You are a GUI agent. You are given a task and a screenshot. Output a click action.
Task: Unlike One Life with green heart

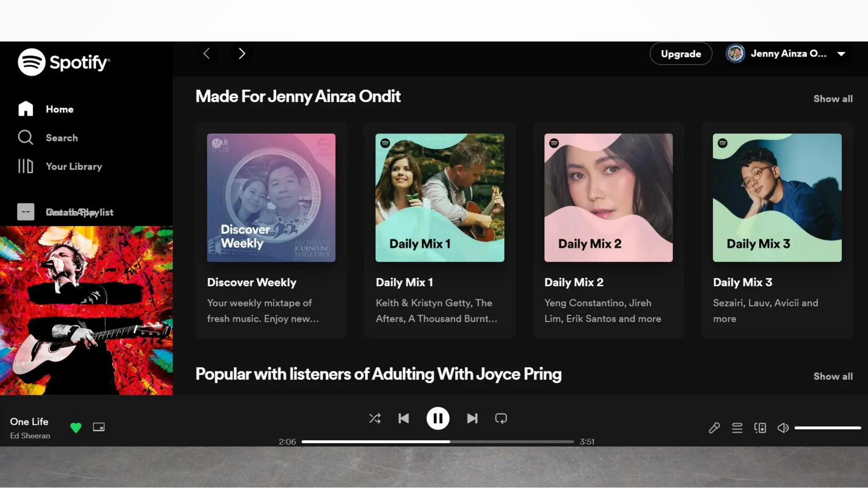(x=76, y=427)
